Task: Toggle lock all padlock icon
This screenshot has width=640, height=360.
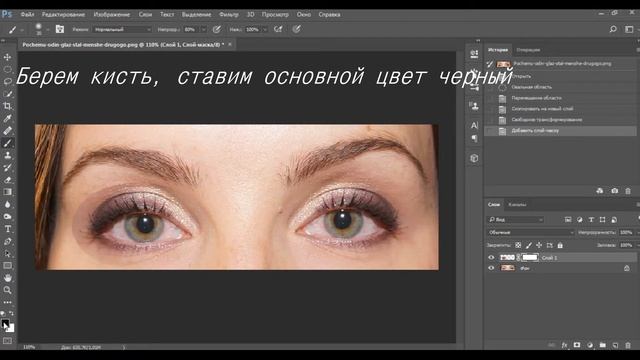Action: click(x=560, y=245)
